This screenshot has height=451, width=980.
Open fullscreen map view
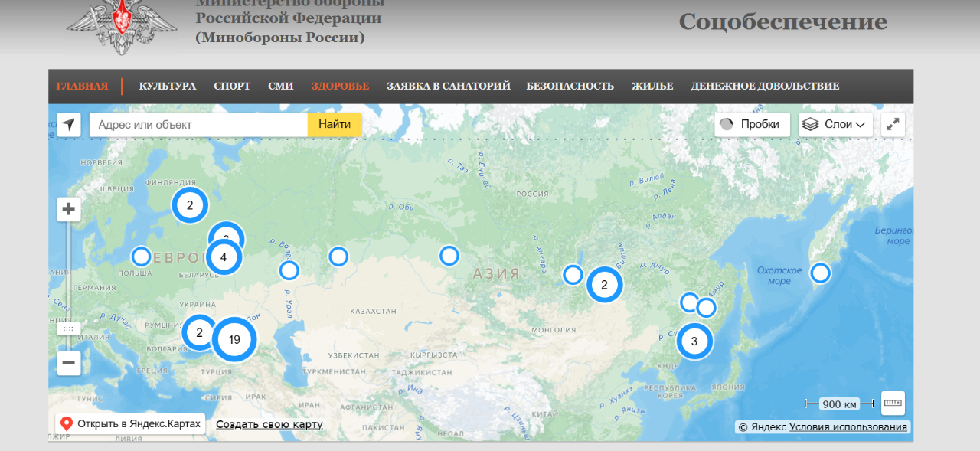coord(893,125)
